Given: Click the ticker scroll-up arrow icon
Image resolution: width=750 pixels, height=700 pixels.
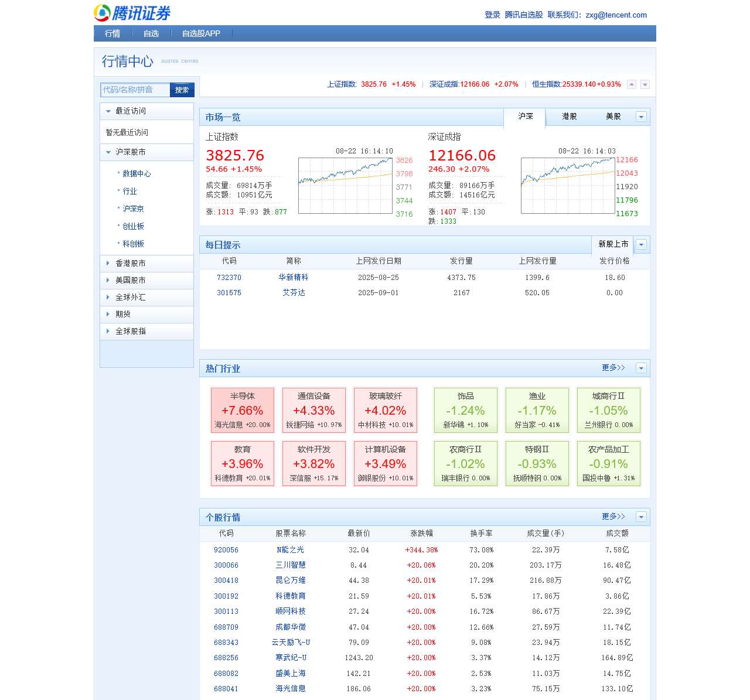Looking at the screenshot, I should tap(632, 84).
